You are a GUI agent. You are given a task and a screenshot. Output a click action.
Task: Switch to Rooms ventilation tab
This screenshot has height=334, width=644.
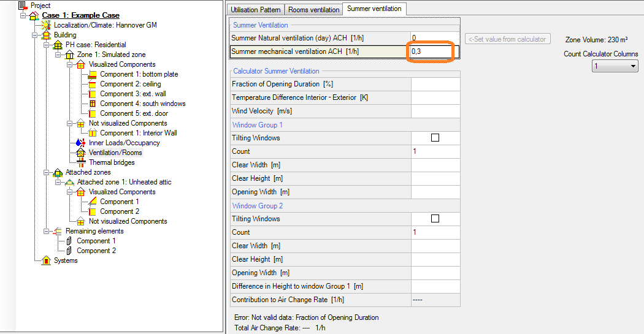coord(314,9)
